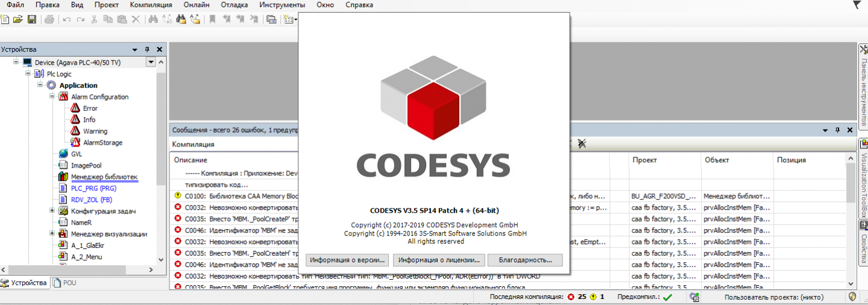Click the Redo arrow icon
868x305 pixels.
pos(81,19)
